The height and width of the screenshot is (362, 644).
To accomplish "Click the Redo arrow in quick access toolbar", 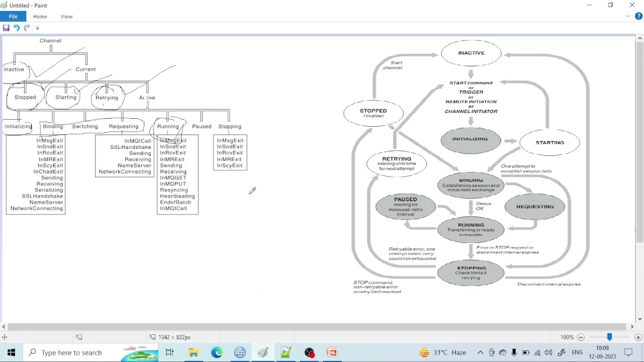I will (27, 28).
